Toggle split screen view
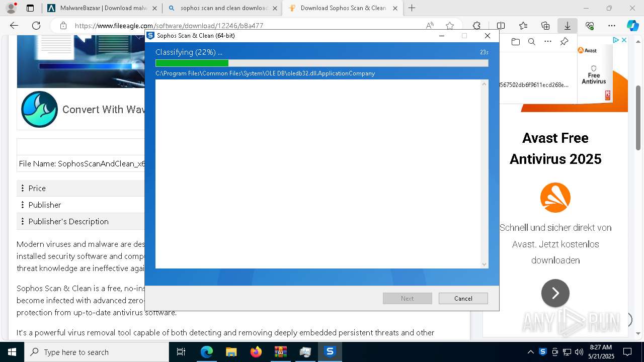This screenshot has width=644, height=362. 501,26
